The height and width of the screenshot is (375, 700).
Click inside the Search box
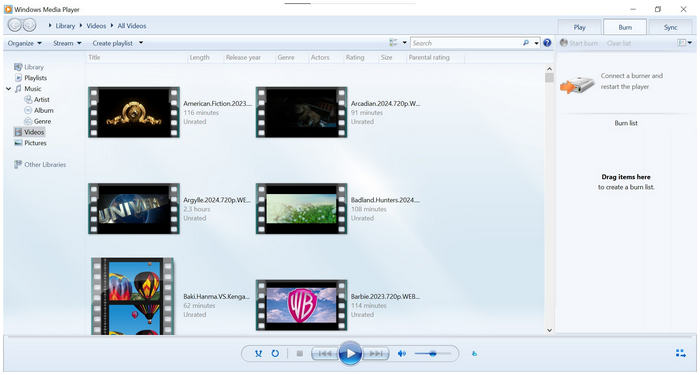tap(466, 43)
